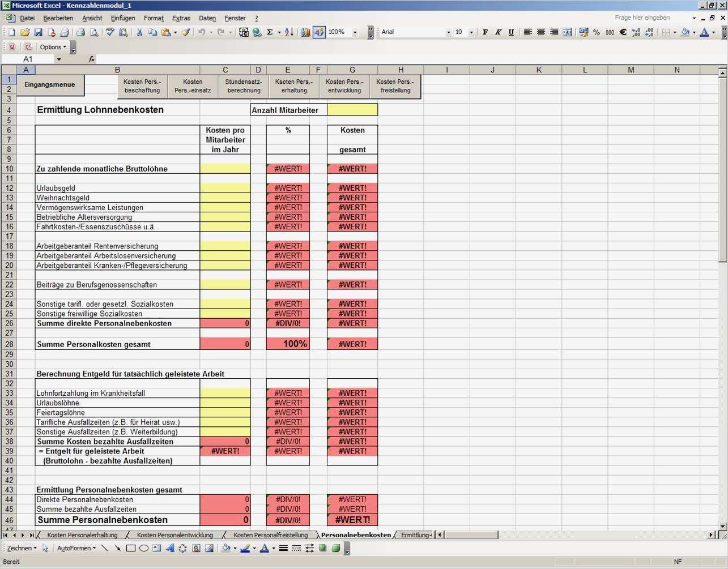Viewport: 728px width, 569px height.
Task: Open the Arial font name dropdown
Action: [449, 32]
